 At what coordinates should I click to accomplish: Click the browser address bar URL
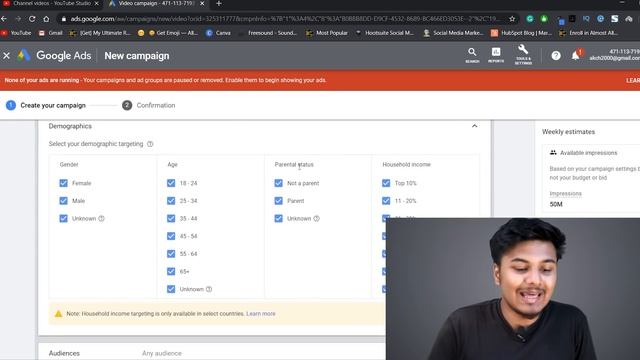pyautogui.click(x=284, y=19)
